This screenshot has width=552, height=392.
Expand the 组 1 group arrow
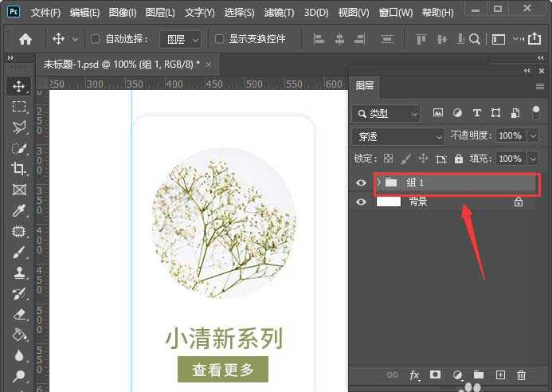click(x=378, y=183)
